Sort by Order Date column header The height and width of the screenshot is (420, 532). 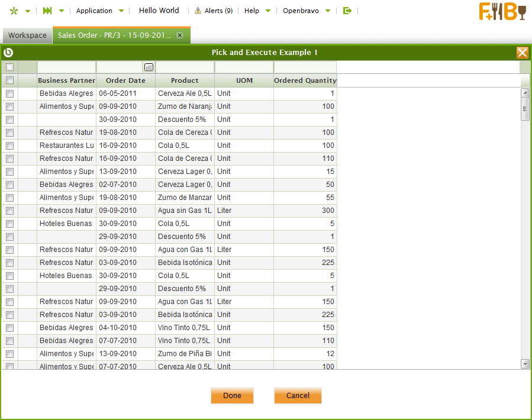tap(125, 80)
